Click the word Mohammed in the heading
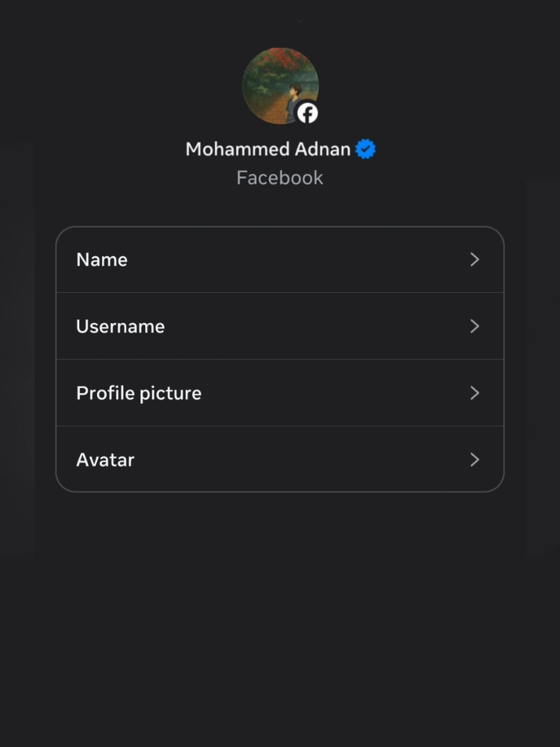The width and height of the screenshot is (560, 747). [x=237, y=149]
